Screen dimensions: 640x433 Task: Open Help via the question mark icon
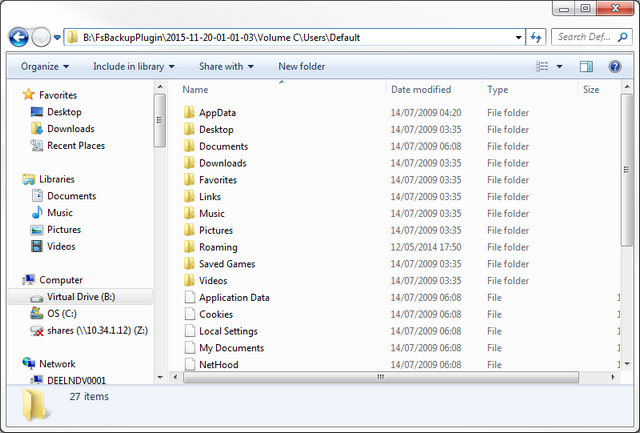coord(615,67)
